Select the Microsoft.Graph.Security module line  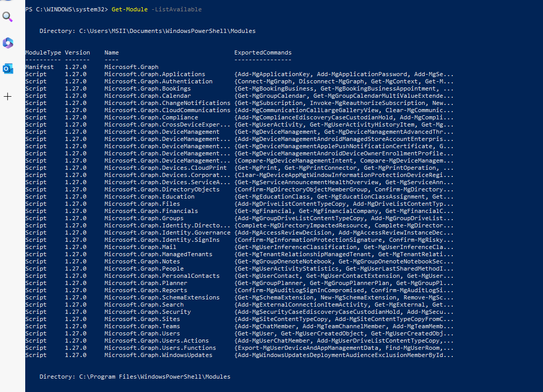[146, 312]
